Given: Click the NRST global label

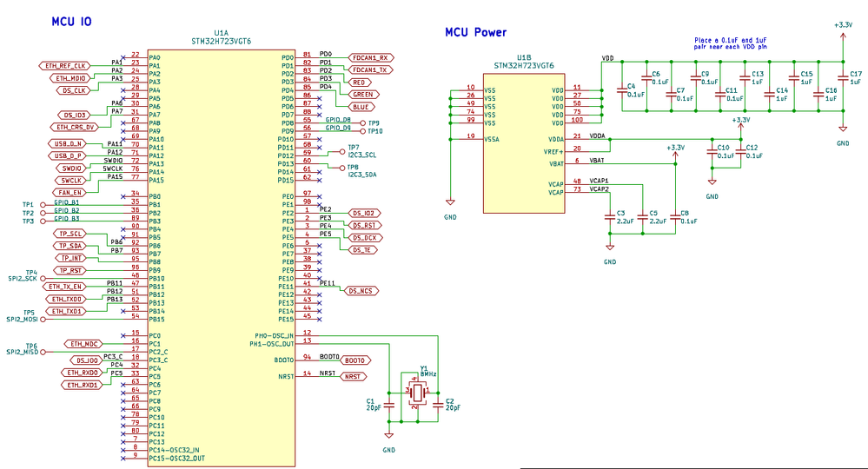Looking at the screenshot, I should coord(353,377).
